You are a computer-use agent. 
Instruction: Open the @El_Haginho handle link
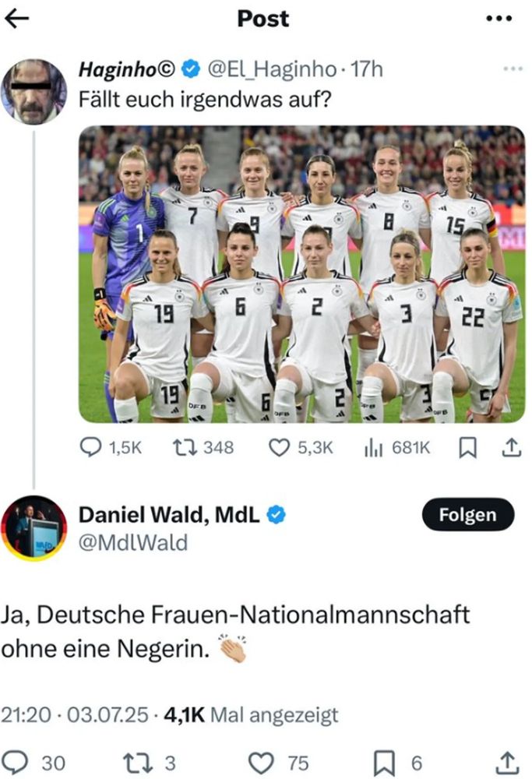271,69
